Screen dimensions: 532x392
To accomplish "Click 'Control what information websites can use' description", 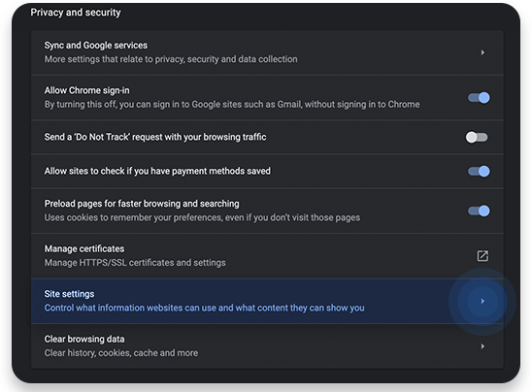I will 204,308.
